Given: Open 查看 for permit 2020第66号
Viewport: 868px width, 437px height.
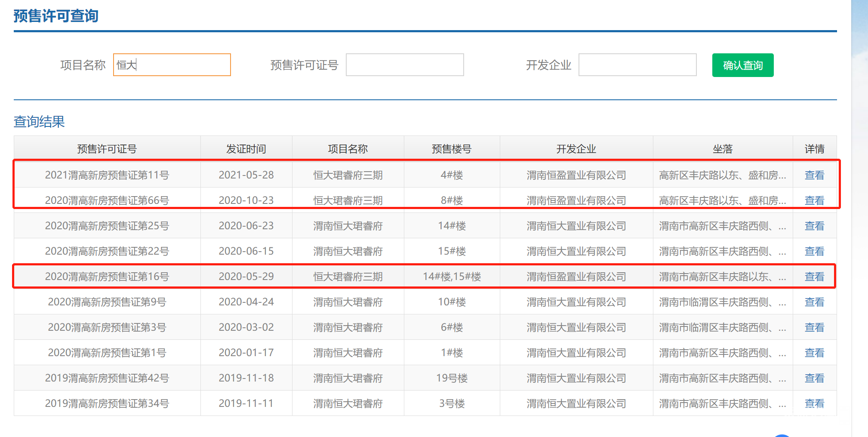Looking at the screenshot, I should [814, 200].
